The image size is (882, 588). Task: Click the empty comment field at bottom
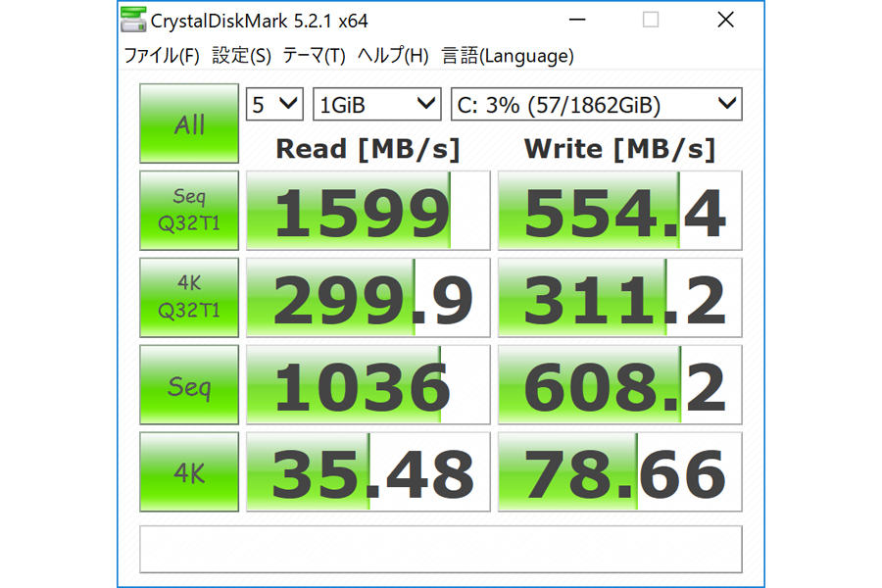[440, 549]
